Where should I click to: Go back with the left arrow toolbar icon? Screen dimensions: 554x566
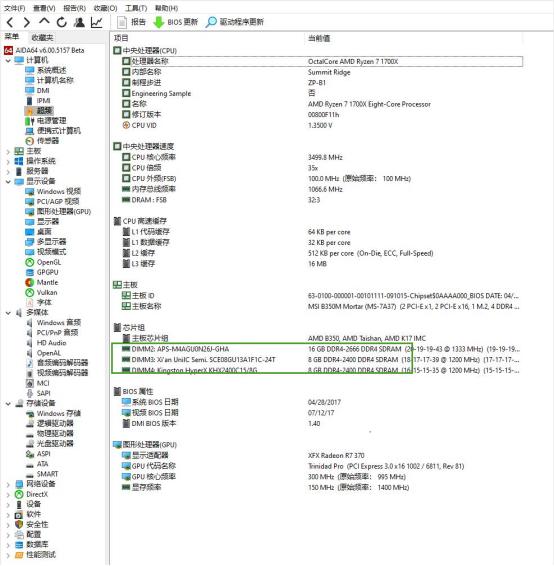(10, 22)
